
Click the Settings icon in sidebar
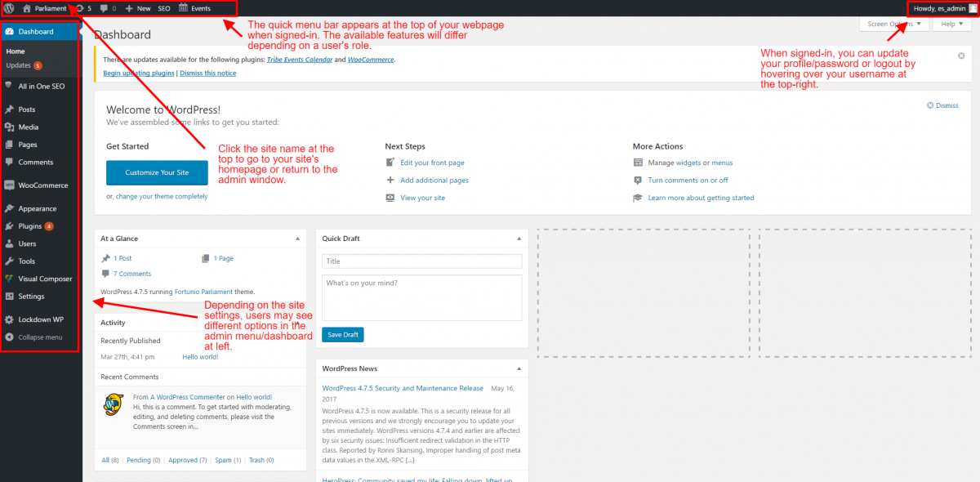(9, 297)
